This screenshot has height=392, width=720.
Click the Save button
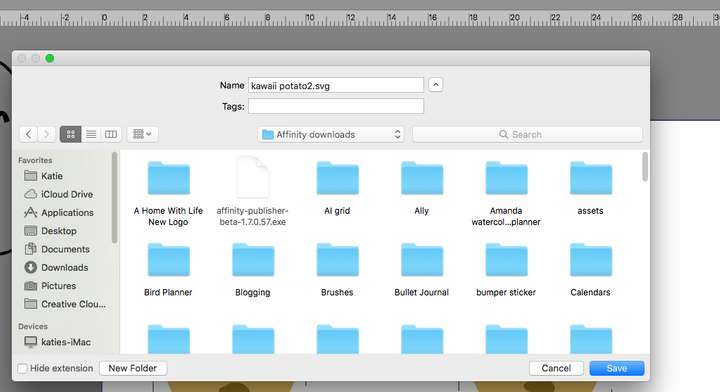pyautogui.click(x=617, y=368)
